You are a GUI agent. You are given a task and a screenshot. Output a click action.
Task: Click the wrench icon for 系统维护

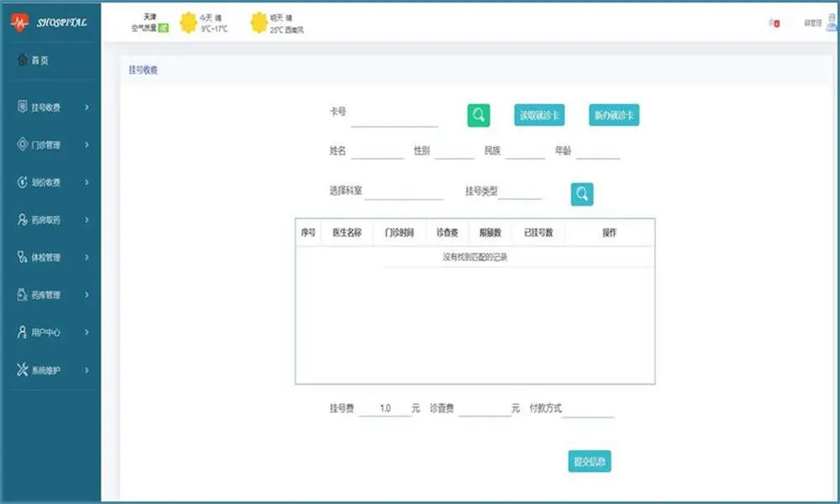[x=23, y=370]
